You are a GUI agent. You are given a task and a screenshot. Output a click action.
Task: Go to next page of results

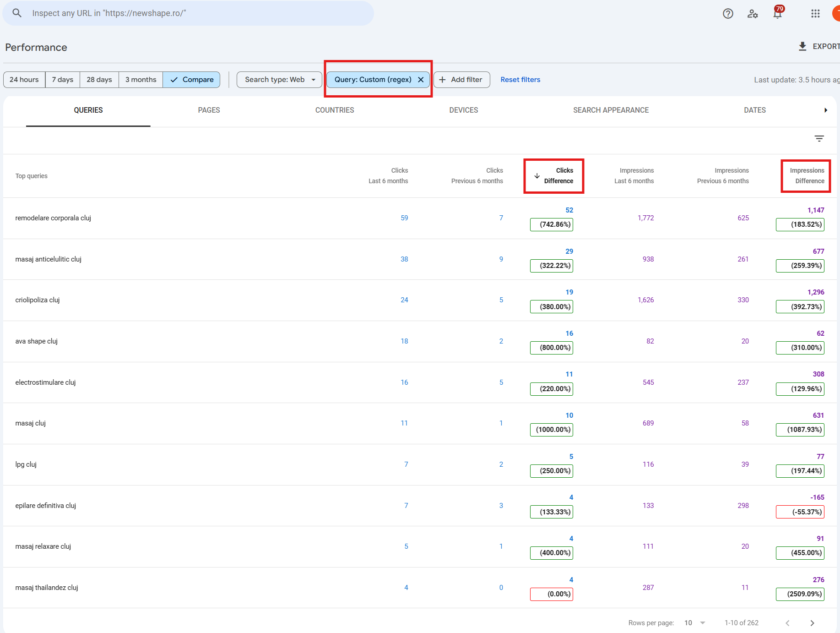(812, 623)
